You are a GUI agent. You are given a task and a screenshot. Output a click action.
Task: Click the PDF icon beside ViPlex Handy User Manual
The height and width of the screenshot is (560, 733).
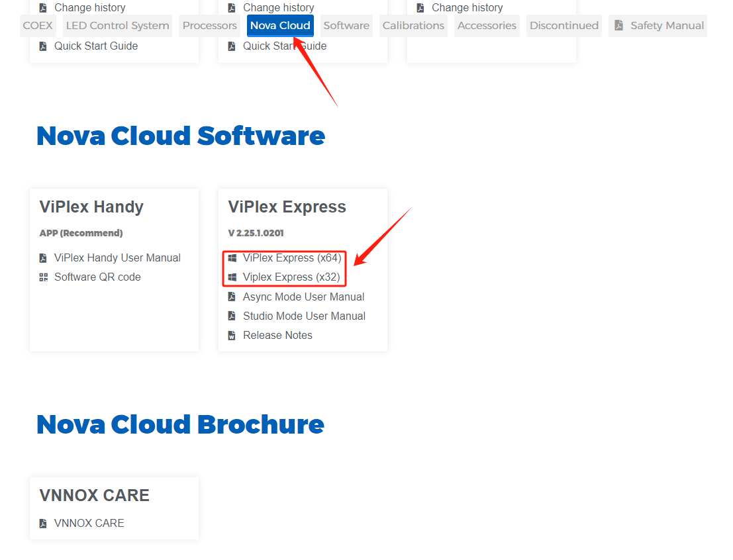click(x=44, y=258)
